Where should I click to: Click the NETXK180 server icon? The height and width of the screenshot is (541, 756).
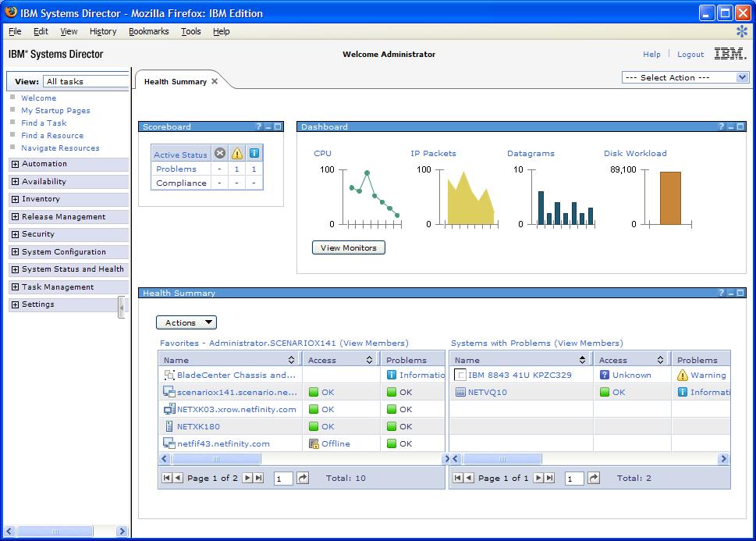click(169, 426)
